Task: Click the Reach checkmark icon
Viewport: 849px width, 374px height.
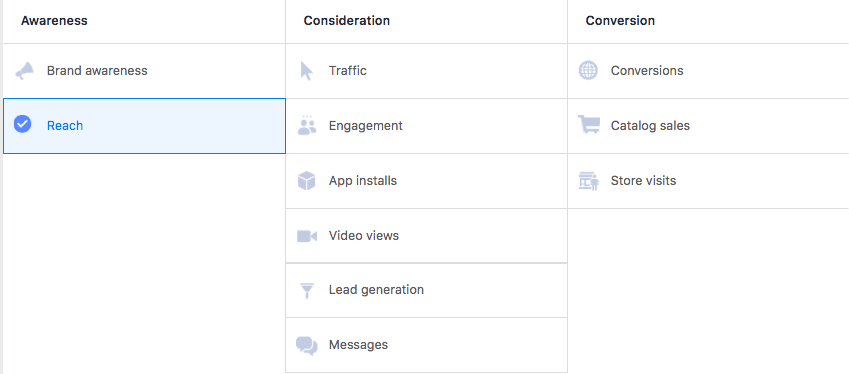Action: (x=22, y=125)
